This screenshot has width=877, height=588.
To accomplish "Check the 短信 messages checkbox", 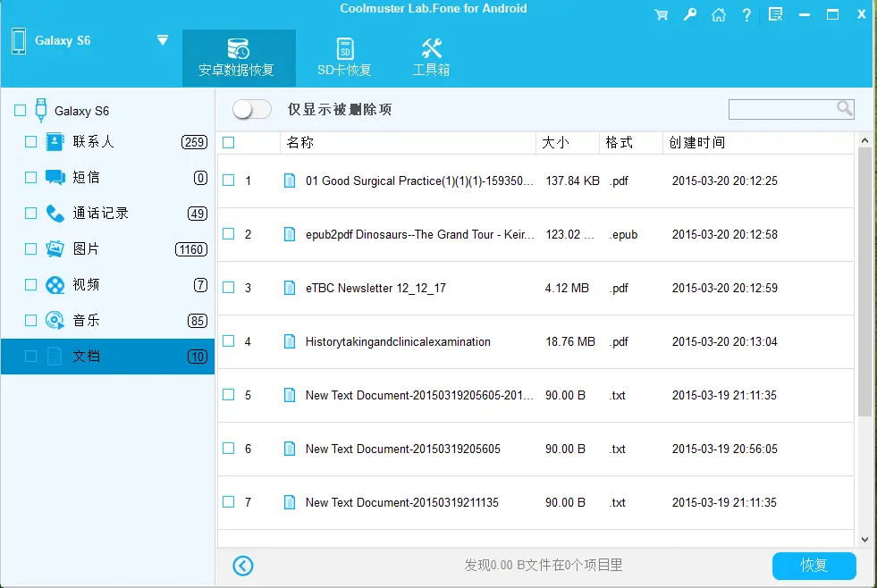I will [x=30, y=177].
